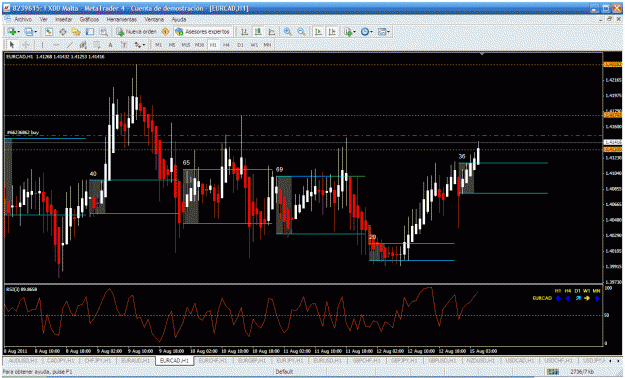Open the Herramientas menu

click(x=122, y=19)
